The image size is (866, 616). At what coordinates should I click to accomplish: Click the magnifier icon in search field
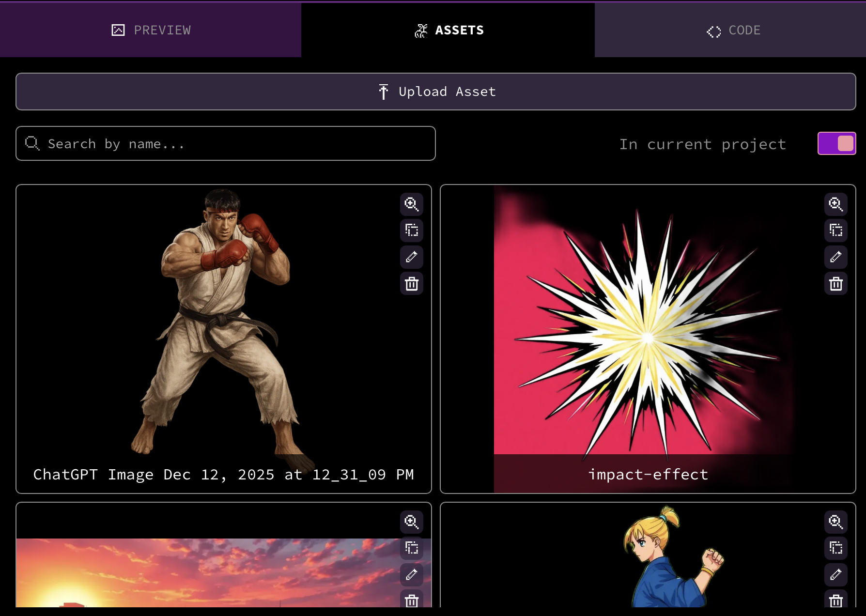(32, 143)
